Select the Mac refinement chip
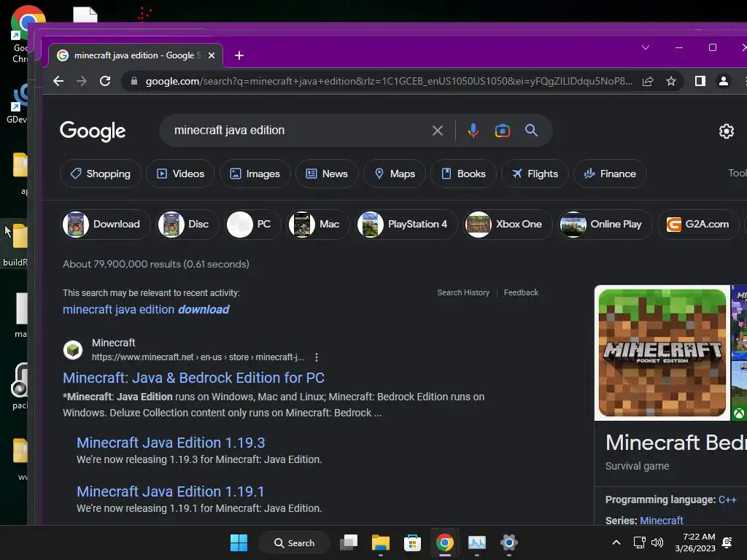 (x=318, y=225)
